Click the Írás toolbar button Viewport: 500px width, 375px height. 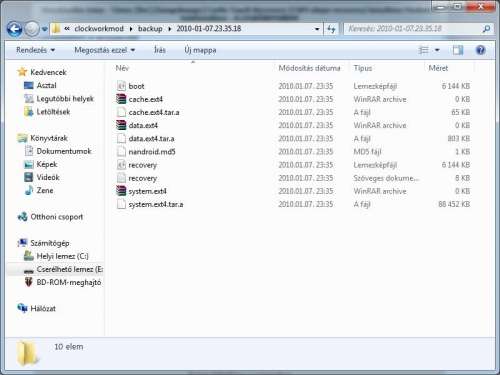(160, 50)
